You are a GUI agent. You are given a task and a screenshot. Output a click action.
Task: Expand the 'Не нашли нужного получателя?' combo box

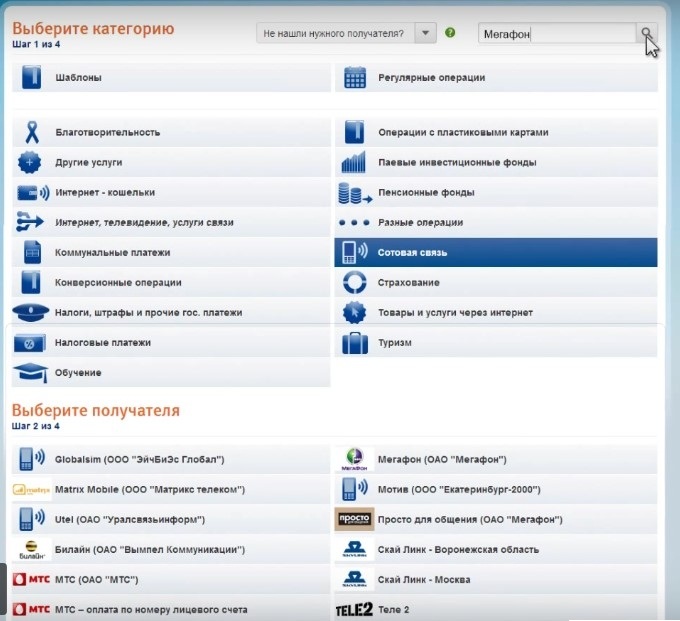coord(334,33)
